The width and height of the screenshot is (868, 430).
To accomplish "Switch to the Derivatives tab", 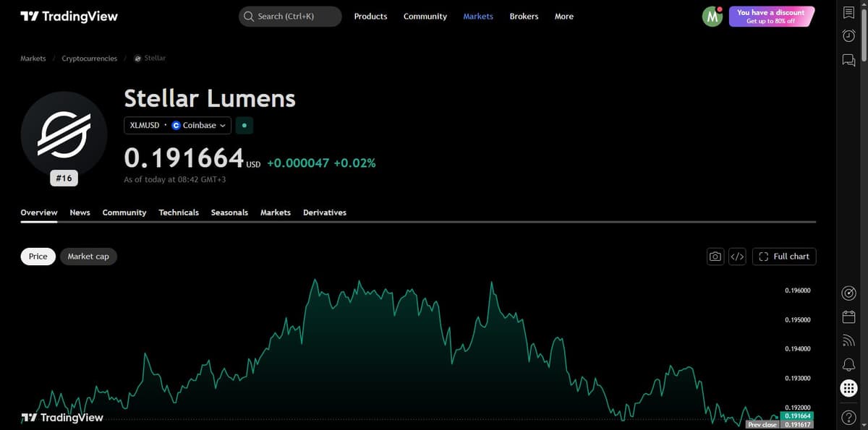I will (x=325, y=212).
